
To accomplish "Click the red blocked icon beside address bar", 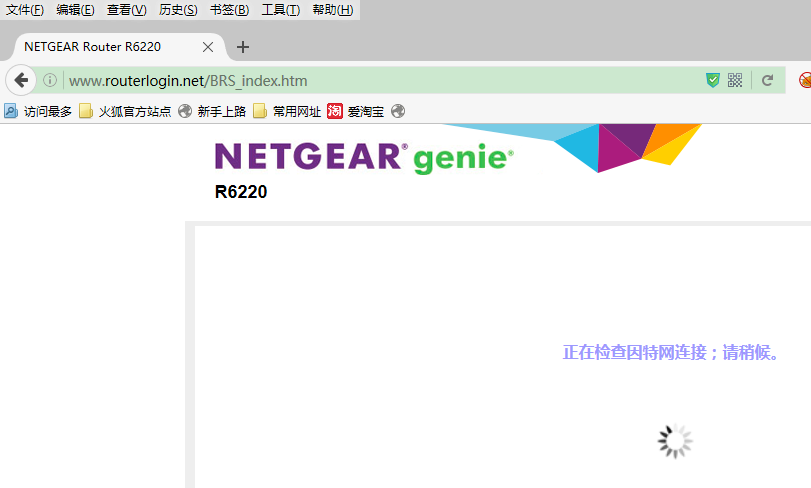I will (805, 80).
